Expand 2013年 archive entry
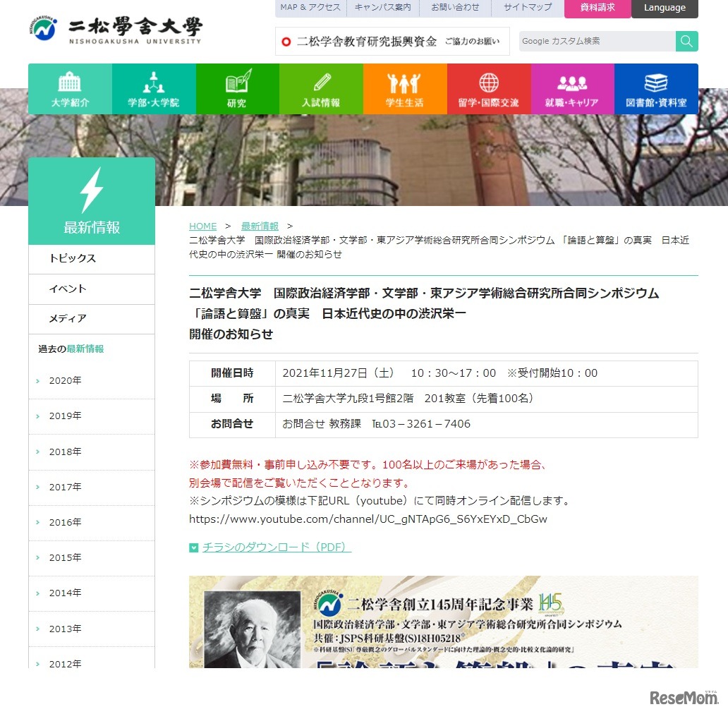Viewport: 728px width, 714px height. pyautogui.click(x=92, y=629)
